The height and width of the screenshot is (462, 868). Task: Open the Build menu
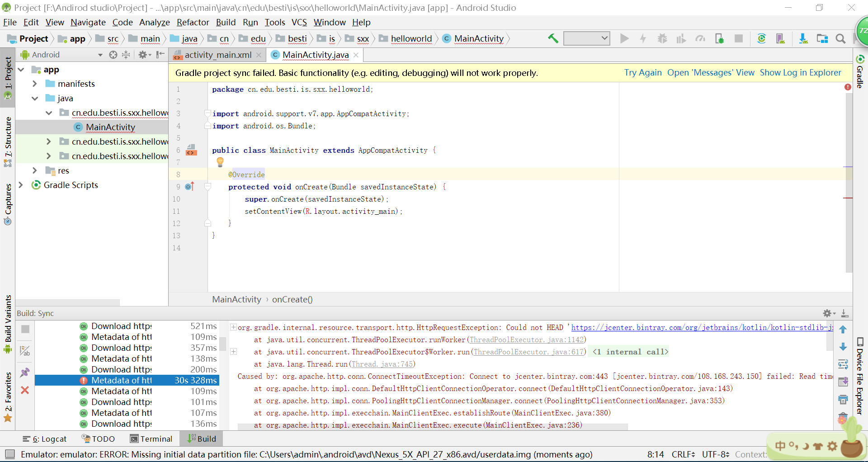click(x=226, y=22)
